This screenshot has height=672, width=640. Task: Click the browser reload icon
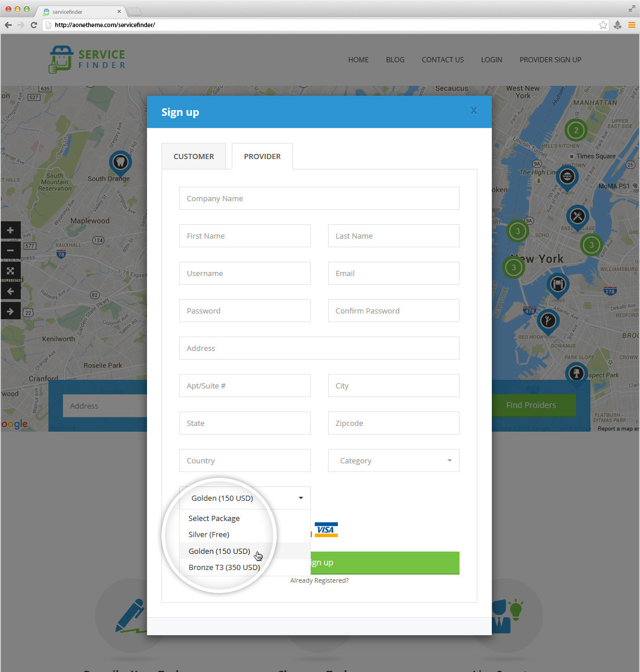pyautogui.click(x=34, y=25)
